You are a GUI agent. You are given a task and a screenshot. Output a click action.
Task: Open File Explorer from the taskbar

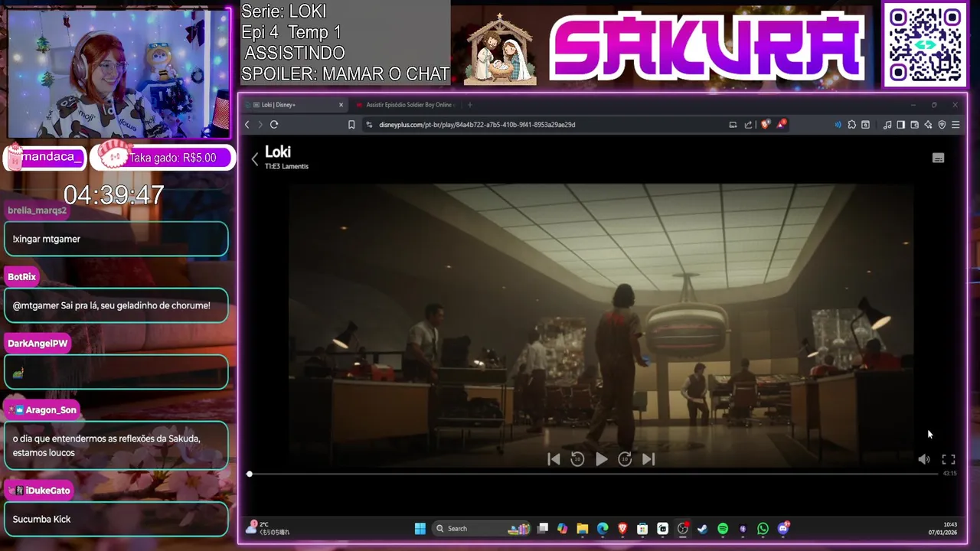(x=583, y=529)
